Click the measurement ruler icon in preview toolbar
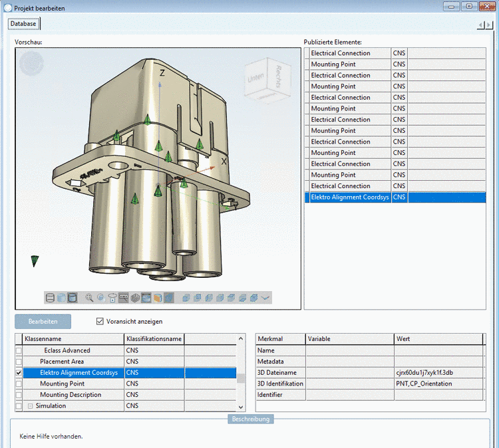 click(x=124, y=298)
